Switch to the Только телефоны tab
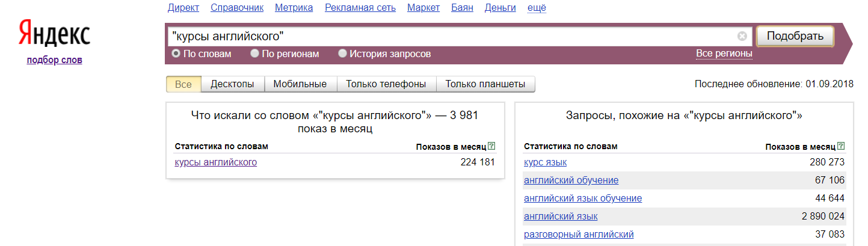 [386, 84]
